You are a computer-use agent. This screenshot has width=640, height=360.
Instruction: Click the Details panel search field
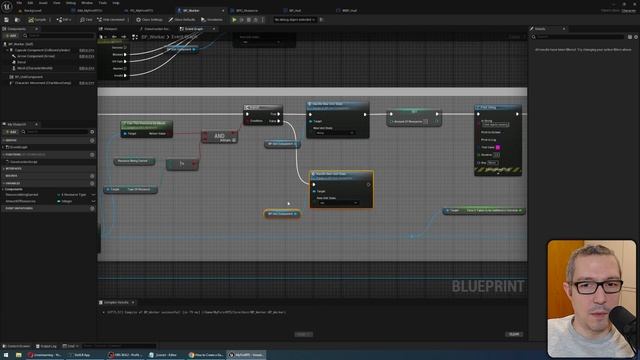click(579, 37)
